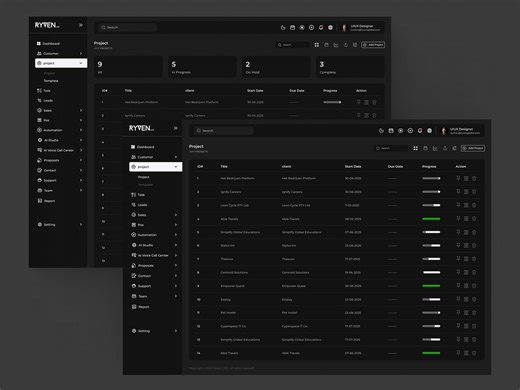Filter by the On Hold card showing 2
This screenshot has width=520, height=390.
coord(276,67)
